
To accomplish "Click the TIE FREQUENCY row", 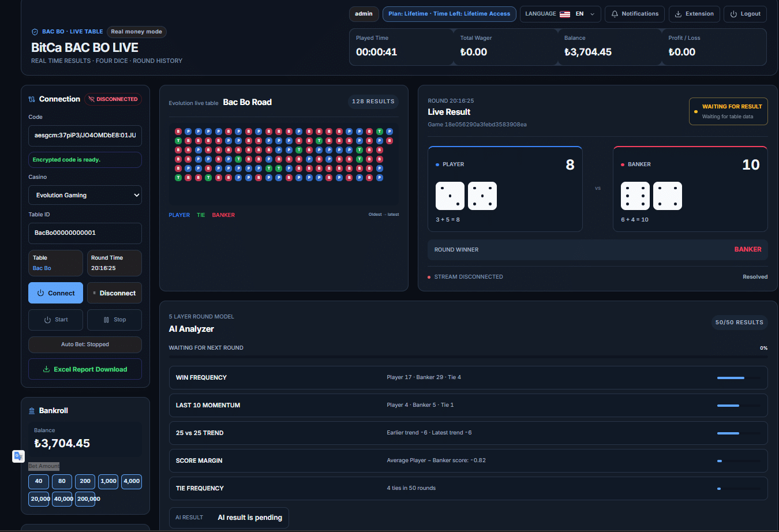I will 468,488.
